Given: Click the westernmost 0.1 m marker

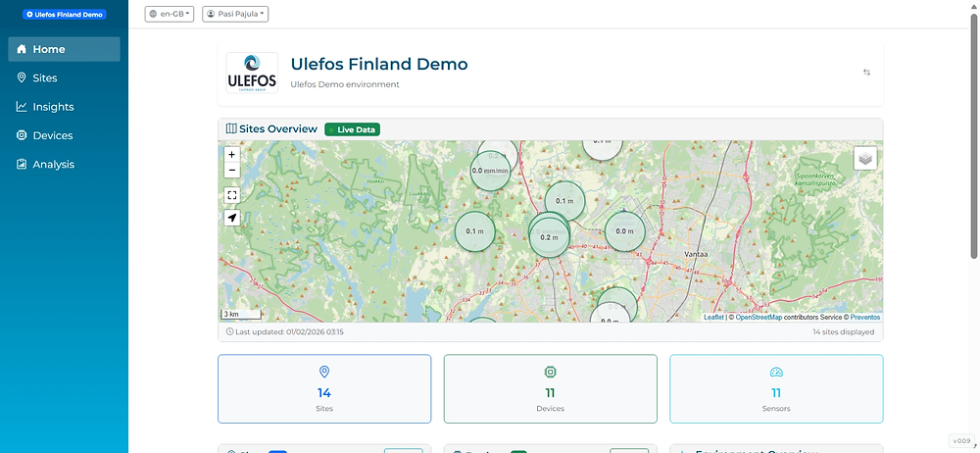Looking at the screenshot, I should click(475, 231).
